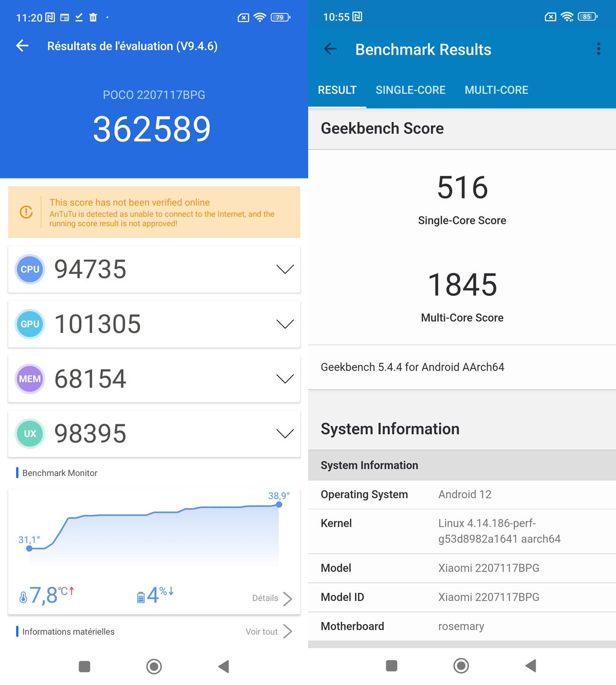The width and height of the screenshot is (616, 685).
Task: Tap Geekbench 5.4.4 for Android AArch64 text
Action: 413,367
